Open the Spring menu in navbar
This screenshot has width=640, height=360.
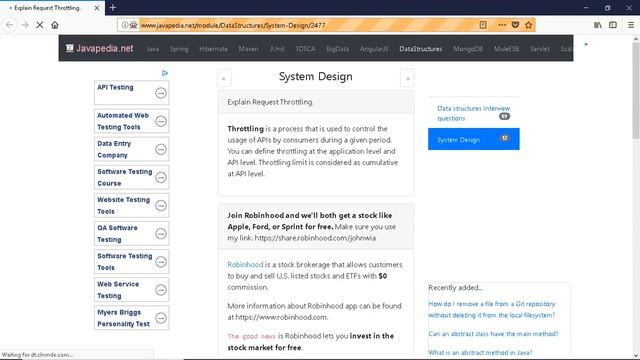179,49
